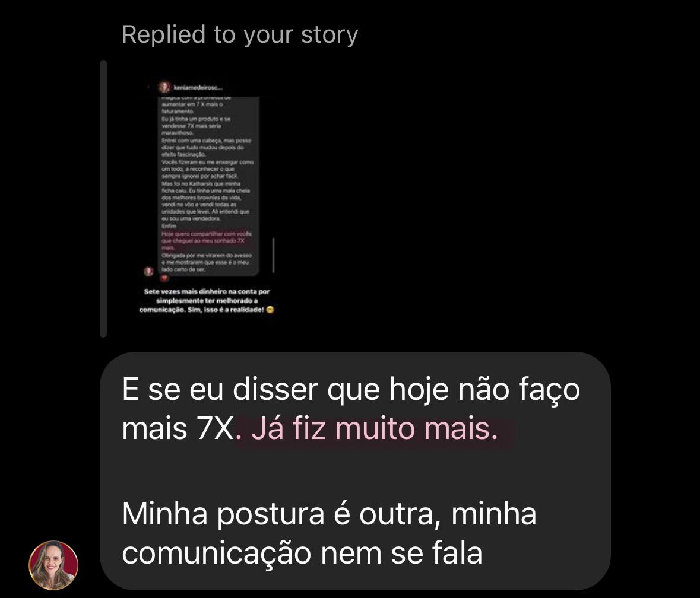This screenshot has width=700, height=598.
Task: Click the story caption "Sete vezes mais dinheiro"
Action: [x=206, y=301]
